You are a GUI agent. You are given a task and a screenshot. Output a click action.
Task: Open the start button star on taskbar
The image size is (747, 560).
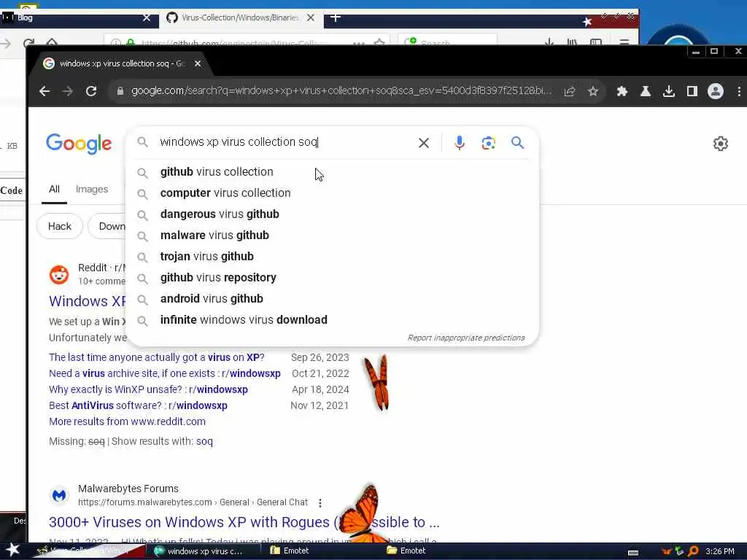(x=12, y=550)
